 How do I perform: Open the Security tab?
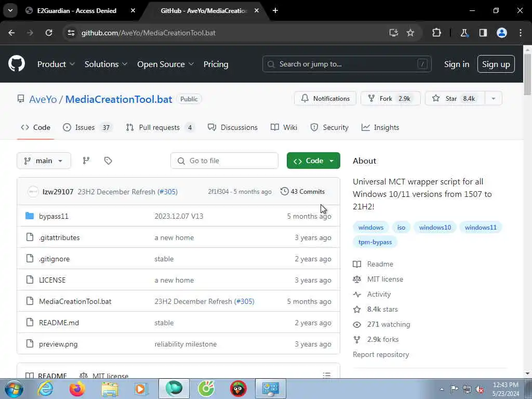coord(329,127)
